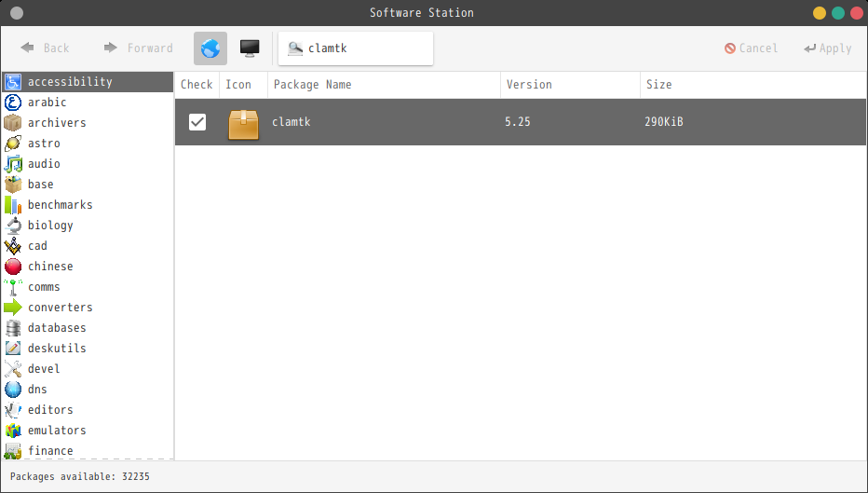Click the archivers box icon

click(13, 123)
